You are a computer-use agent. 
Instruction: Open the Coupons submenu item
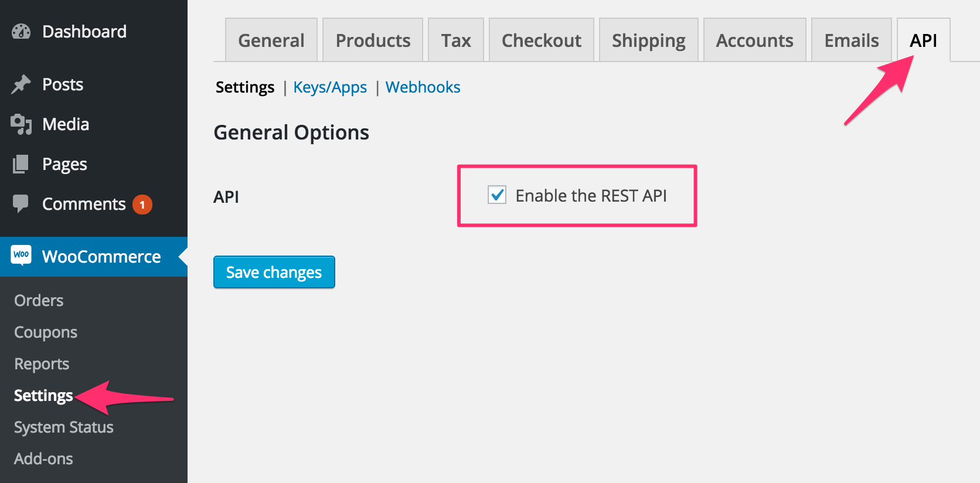tap(46, 332)
